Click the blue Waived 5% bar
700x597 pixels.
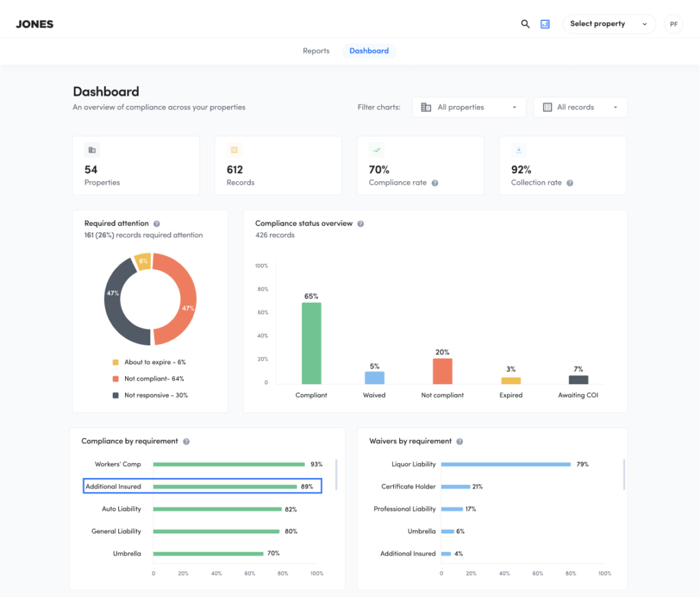[375, 377]
